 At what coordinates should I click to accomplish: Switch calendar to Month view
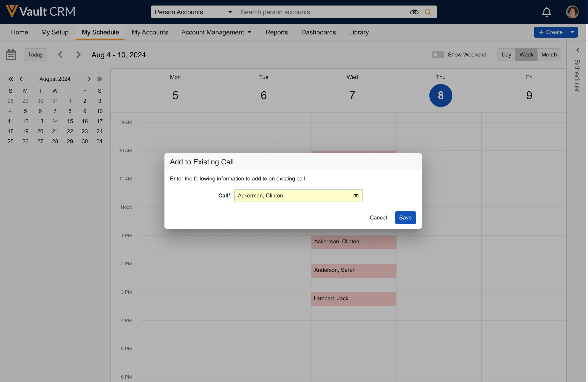[x=549, y=55]
